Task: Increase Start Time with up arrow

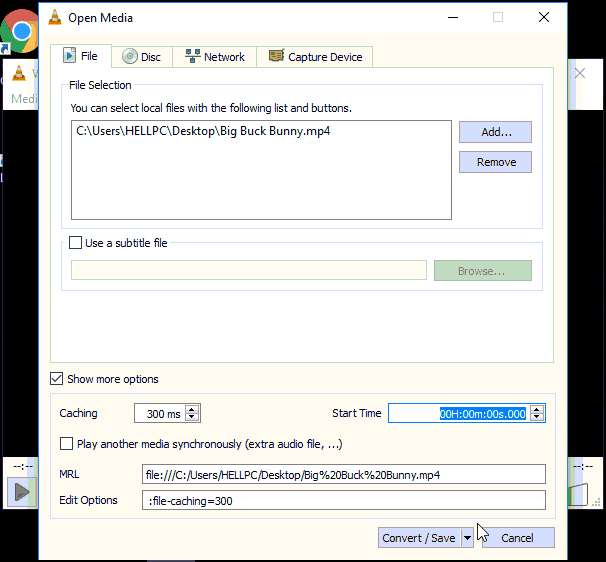Action: 537,409
